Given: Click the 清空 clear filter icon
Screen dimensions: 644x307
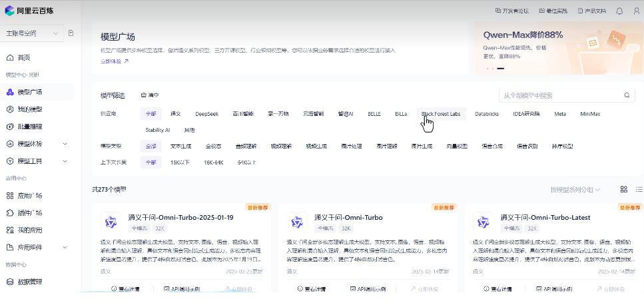Looking at the screenshot, I should pyautogui.click(x=143, y=95).
